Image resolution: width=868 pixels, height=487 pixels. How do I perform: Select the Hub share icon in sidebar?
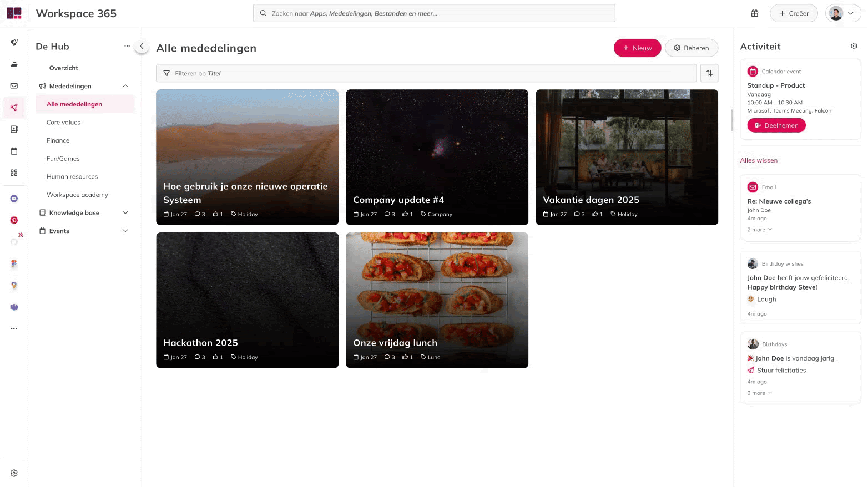coord(14,108)
